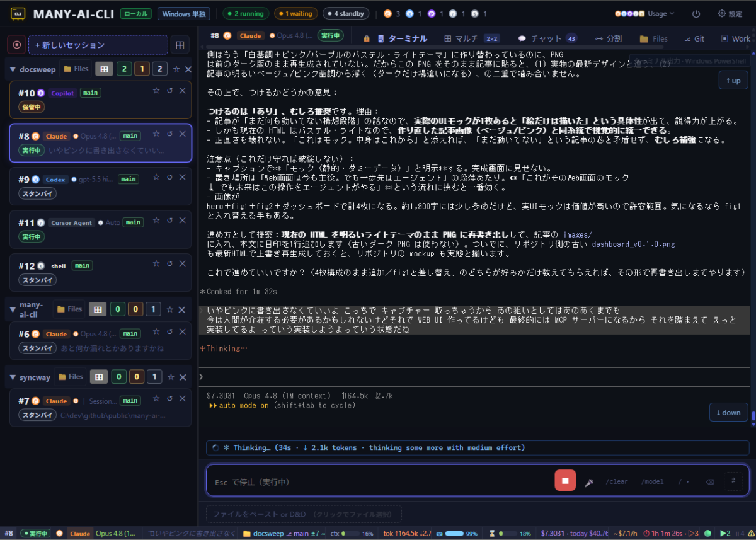
Task: Collapse the docsweep project tree
Action: click(x=13, y=69)
